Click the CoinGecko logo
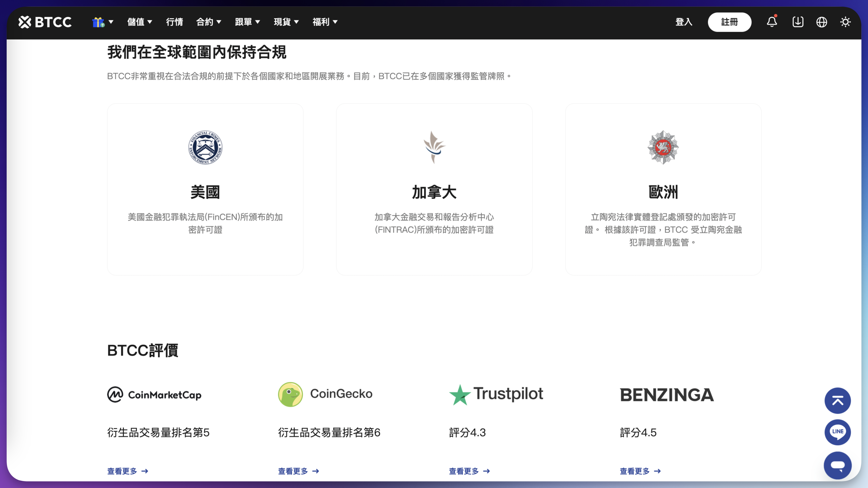868x488 pixels. [x=325, y=394]
